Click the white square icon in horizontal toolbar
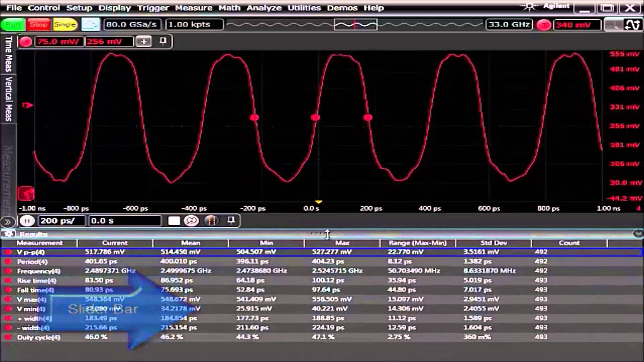The width and height of the screenshot is (644, 362). pyautogui.click(x=174, y=221)
